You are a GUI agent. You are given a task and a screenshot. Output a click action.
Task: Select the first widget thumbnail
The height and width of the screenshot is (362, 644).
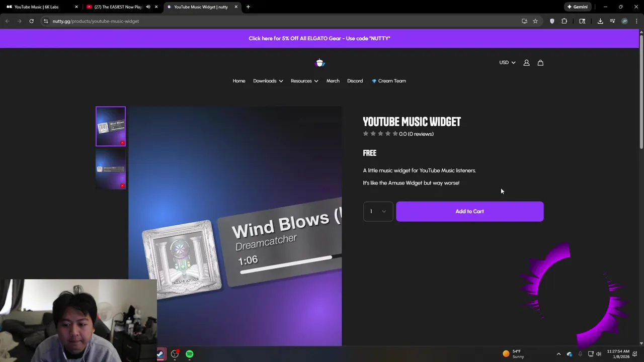pos(111,126)
